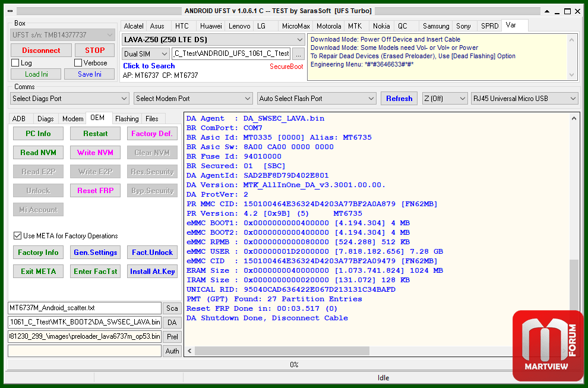
Task: Click the Restart button
Action: (95, 134)
